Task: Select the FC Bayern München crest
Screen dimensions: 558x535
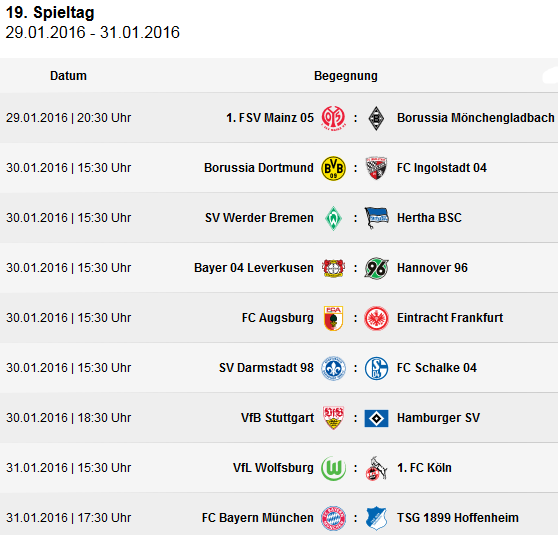Action: [333, 518]
